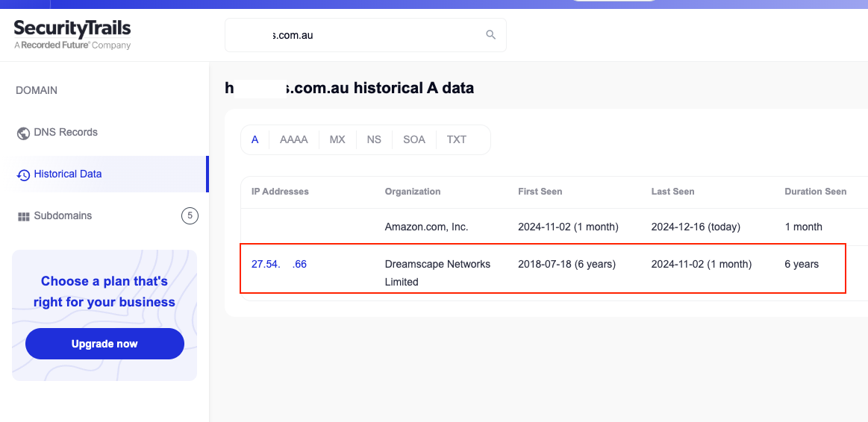Click the Amazon.com, Inc. organization cell
This screenshot has width=868, height=422.
point(427,227)
